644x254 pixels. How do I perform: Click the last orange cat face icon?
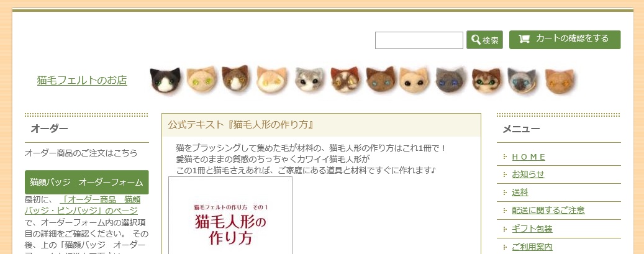[x=559, y=80]
